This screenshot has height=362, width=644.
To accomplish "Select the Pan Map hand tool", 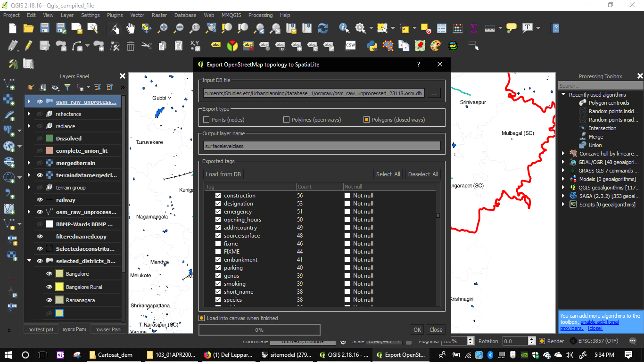I will pos(131,28).
